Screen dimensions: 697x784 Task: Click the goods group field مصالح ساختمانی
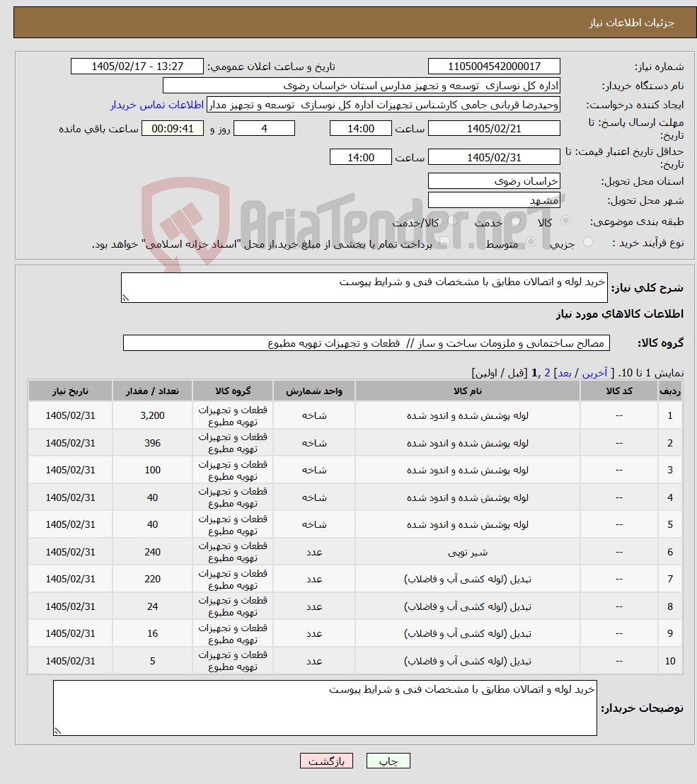tap(367, 343)
